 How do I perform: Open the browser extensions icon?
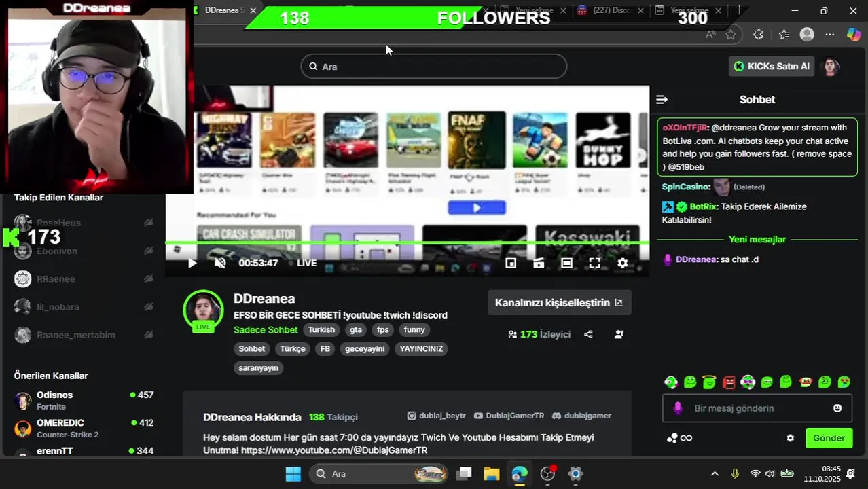click(x=759, y=34)
